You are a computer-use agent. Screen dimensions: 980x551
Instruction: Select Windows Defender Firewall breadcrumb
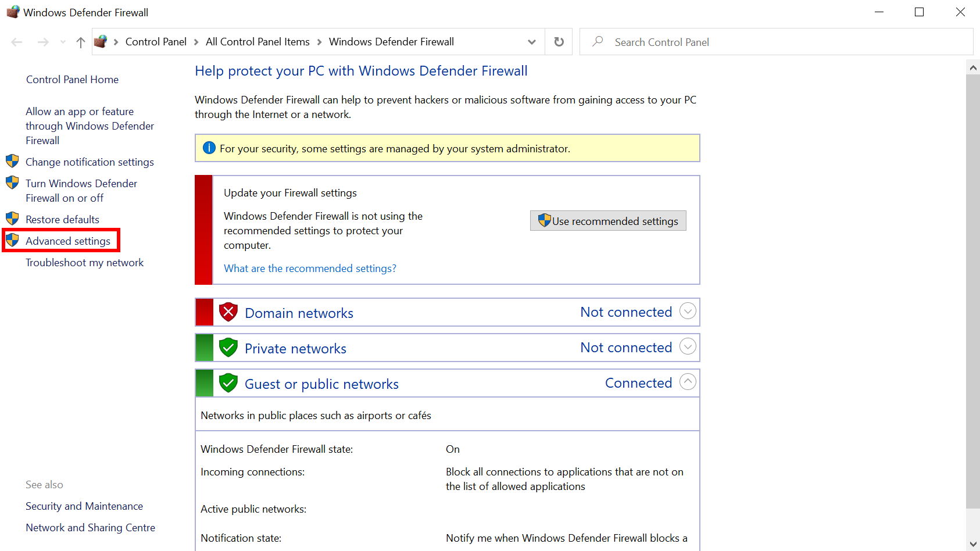[391, 42]
